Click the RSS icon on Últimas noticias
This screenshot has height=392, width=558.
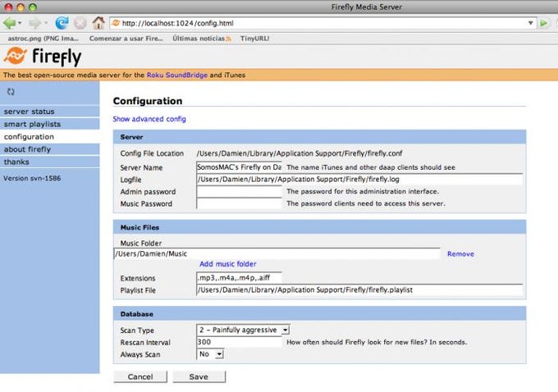228,39
